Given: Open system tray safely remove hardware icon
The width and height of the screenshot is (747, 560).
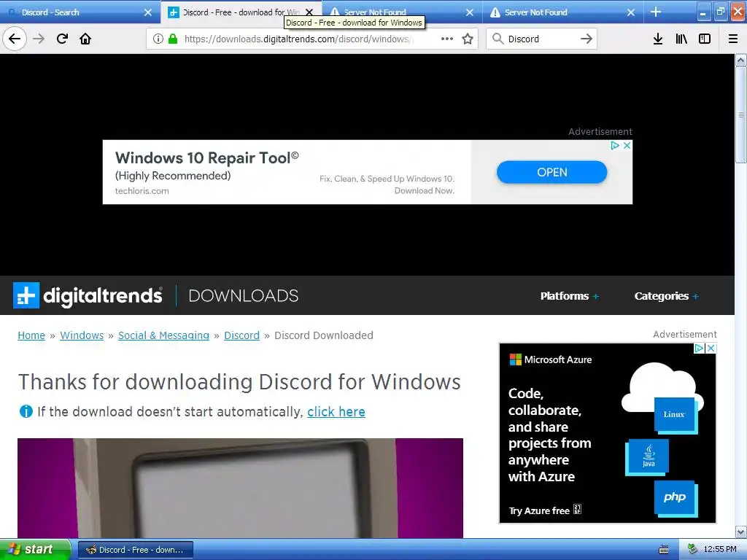Looking at the screenshot, I should tap(692, 549).
